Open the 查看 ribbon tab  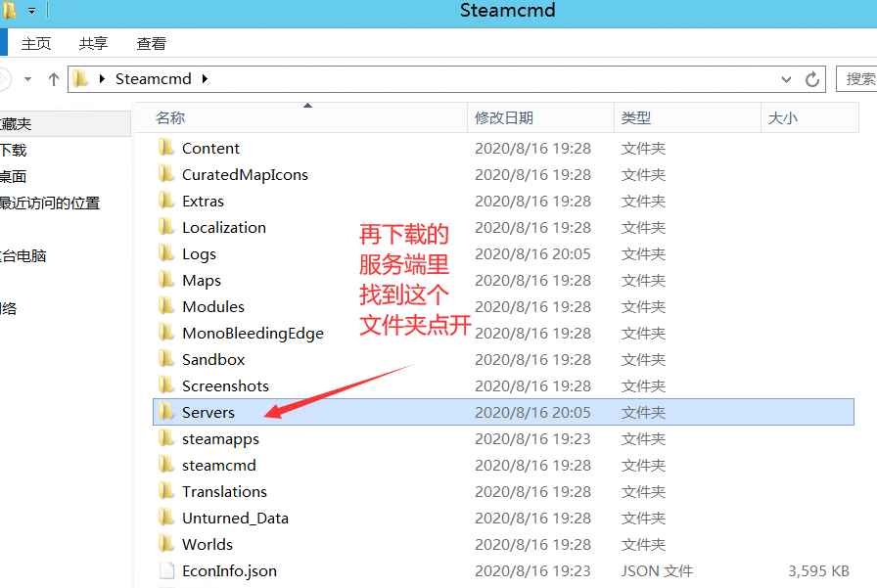[152, 43]
